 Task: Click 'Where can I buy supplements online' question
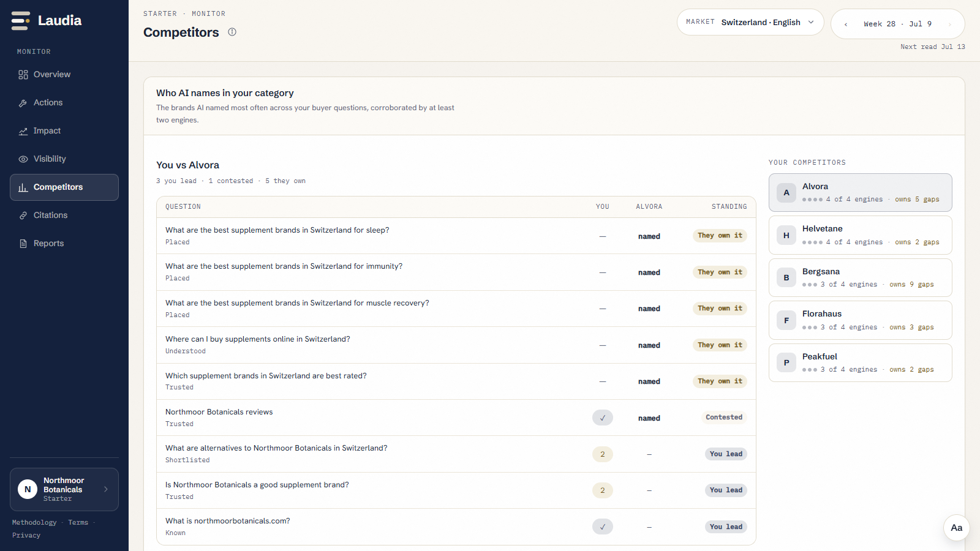tap(258, 339)
